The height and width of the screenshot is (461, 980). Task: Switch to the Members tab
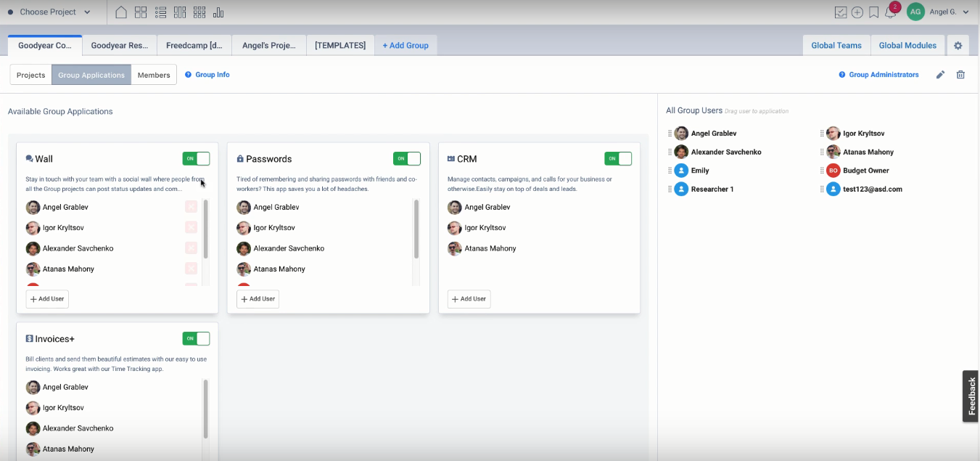[154, 75]
